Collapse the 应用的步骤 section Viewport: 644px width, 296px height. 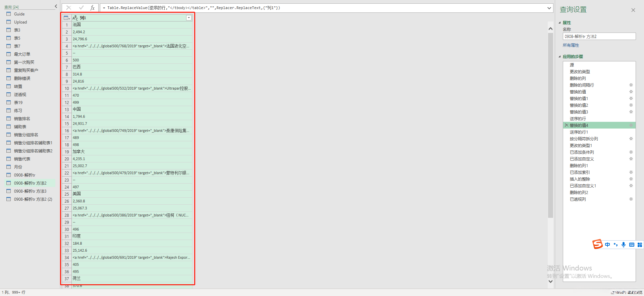point(559,57)
